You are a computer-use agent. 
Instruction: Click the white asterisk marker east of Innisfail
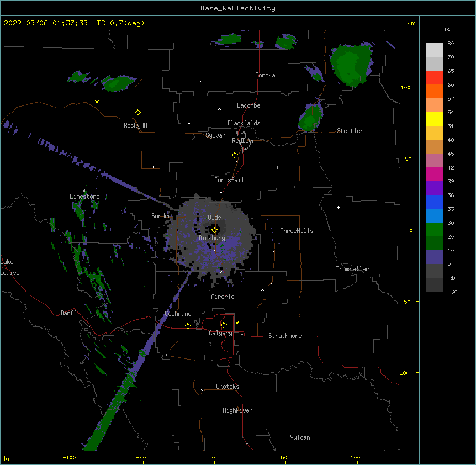tap(277, 167)
